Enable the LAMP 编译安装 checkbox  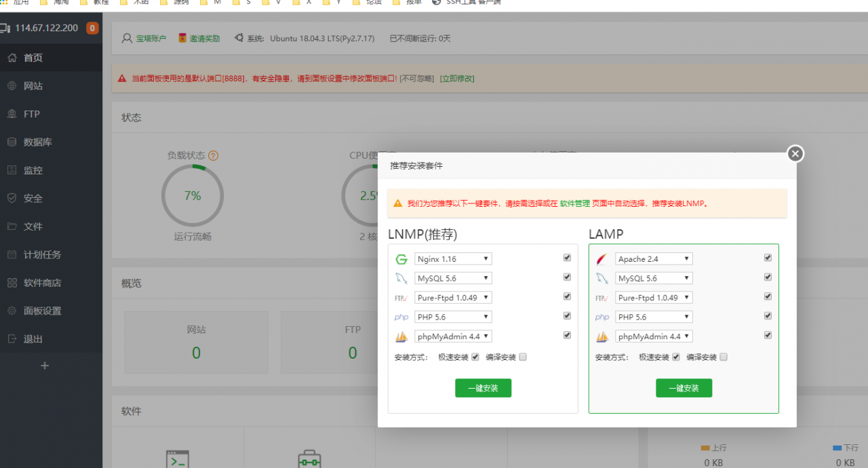[724, 357]
